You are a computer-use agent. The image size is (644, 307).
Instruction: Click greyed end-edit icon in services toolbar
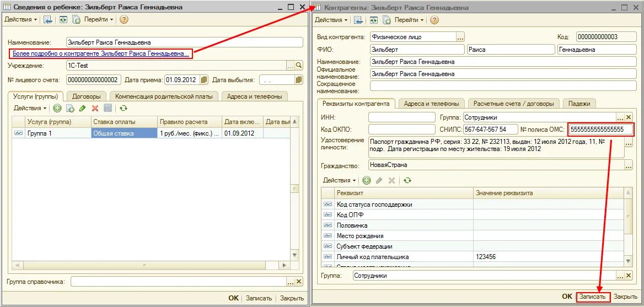[x=108, y=109]
